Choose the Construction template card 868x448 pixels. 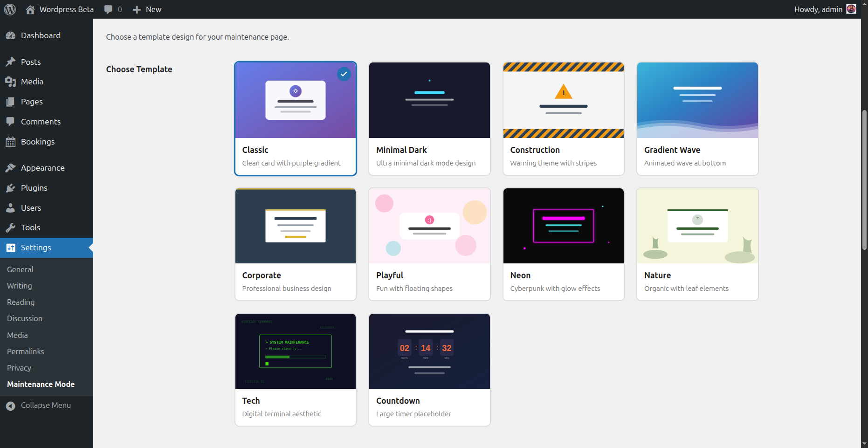563,118
